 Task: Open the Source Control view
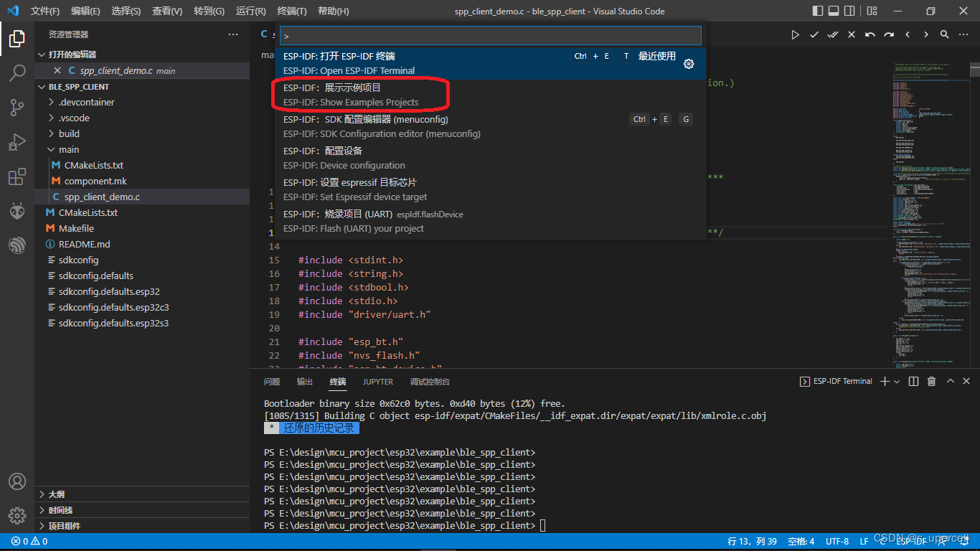click(x=17, y=108)
